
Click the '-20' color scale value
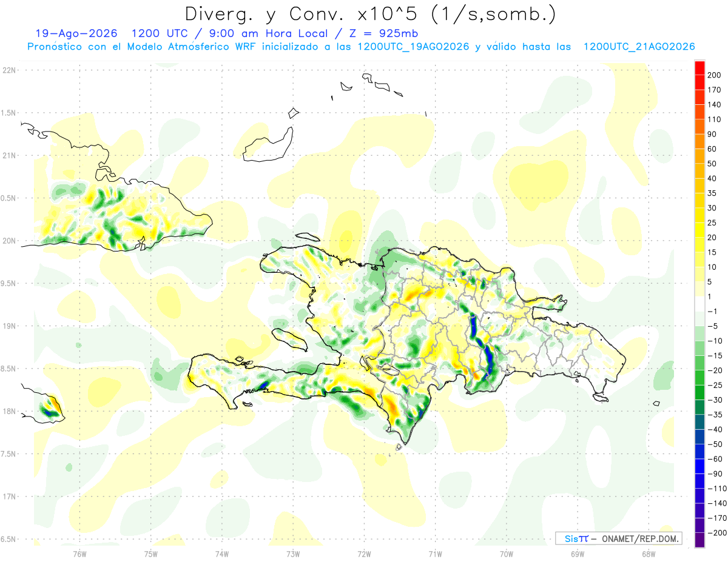pyautogui.click(x=715, y=370)
